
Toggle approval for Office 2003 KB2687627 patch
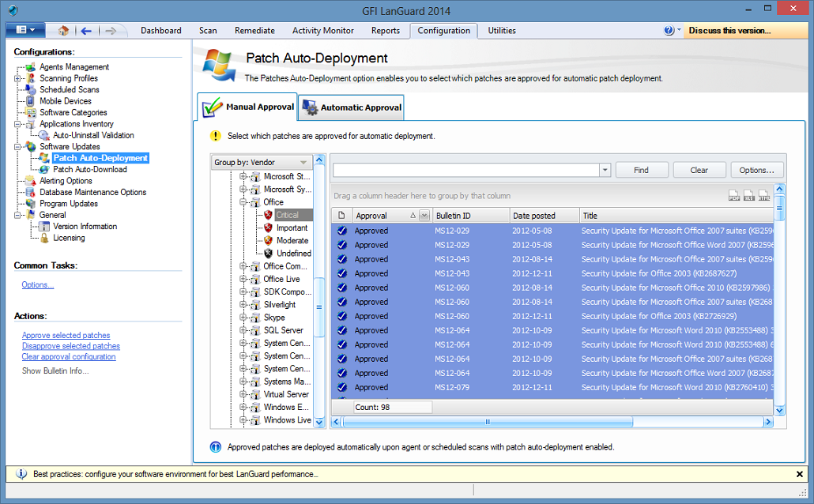[342, 273]
